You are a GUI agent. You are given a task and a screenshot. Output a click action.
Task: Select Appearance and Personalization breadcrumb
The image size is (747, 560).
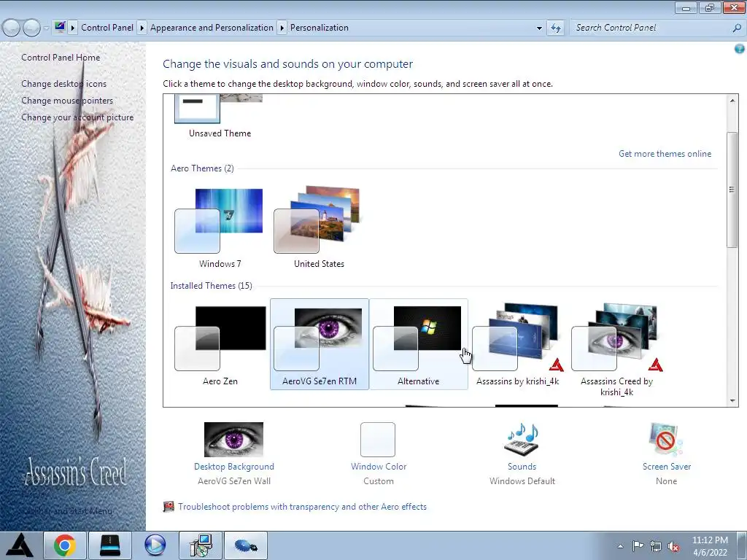coord(212,28)
